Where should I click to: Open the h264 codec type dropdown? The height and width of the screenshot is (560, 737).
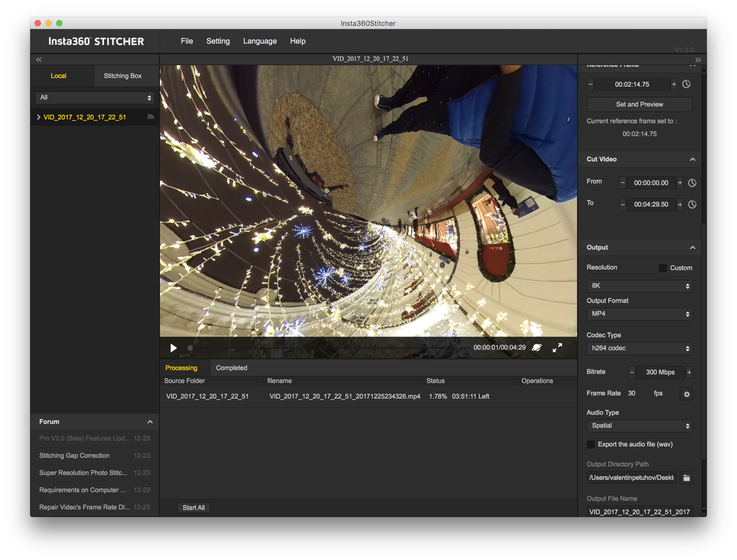pyautogui.click(x=639, y=348)
